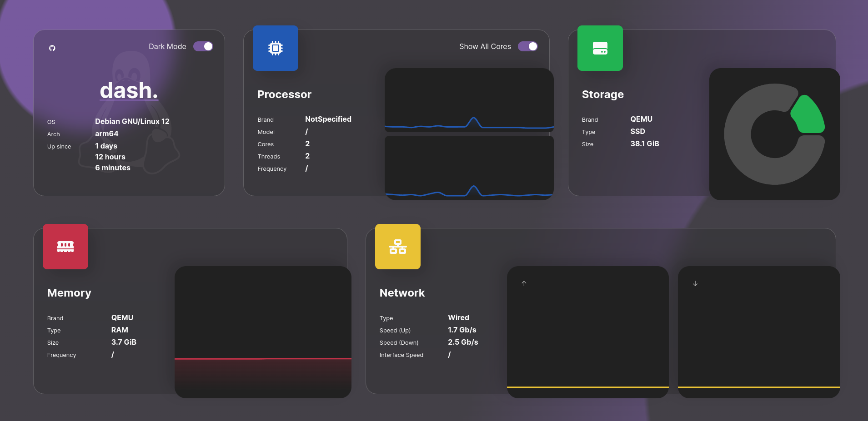Click the processor Threads label
Screen dimensions: 868x421
[269, 157]
